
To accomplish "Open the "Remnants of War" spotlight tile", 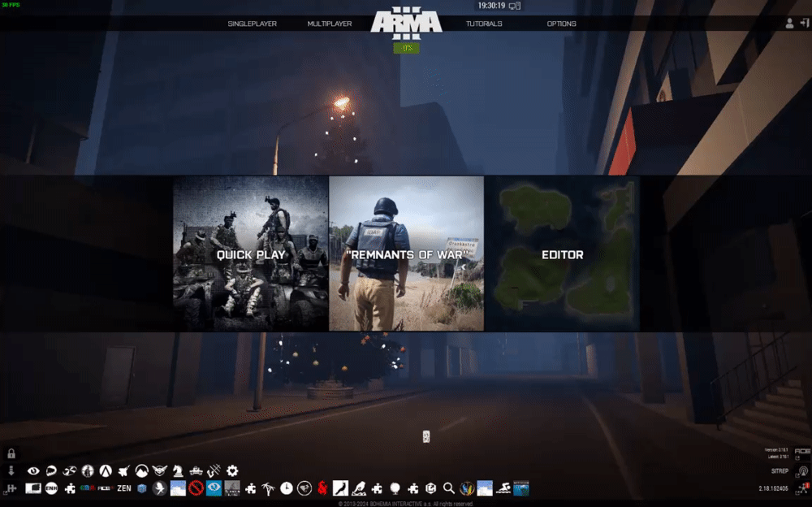I will [407, 253].
